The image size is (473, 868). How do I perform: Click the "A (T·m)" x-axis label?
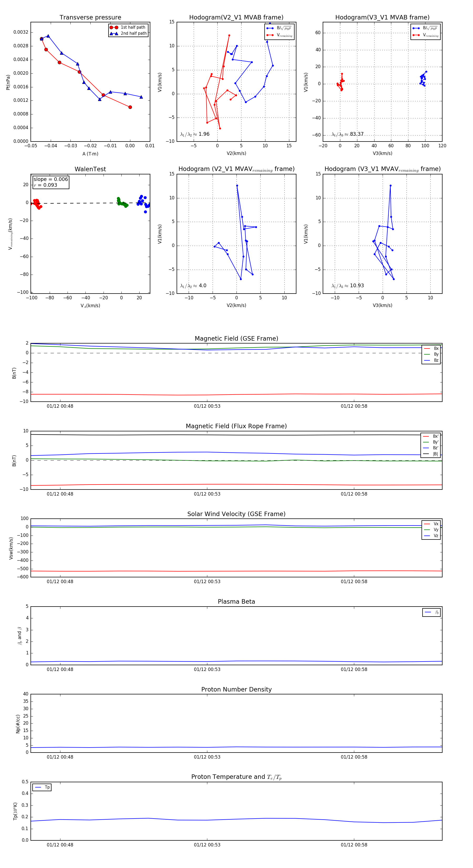(90, 154)
